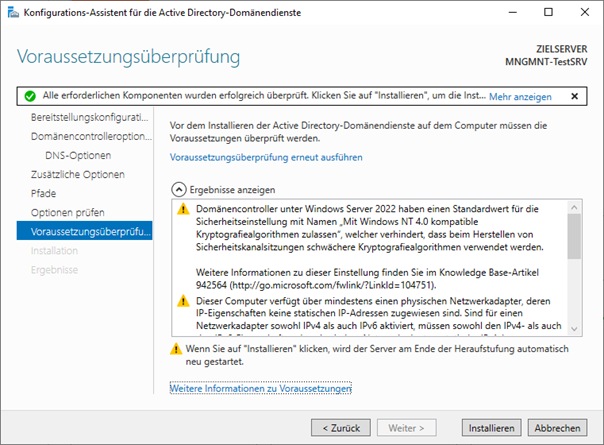Screen dimensions: 604x445
Task: Collapse the Ergebnisse anzeigen chevron
Action: [x=178, y=188]
